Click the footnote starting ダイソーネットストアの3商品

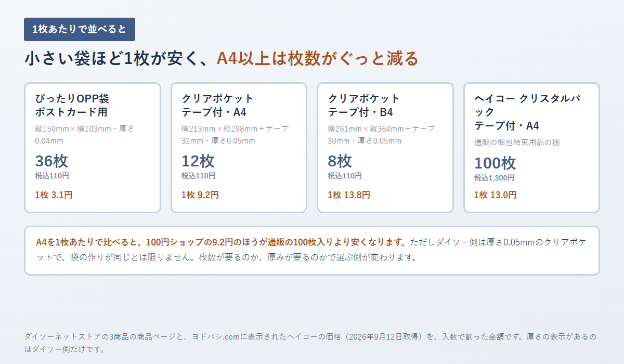[311, 343]
